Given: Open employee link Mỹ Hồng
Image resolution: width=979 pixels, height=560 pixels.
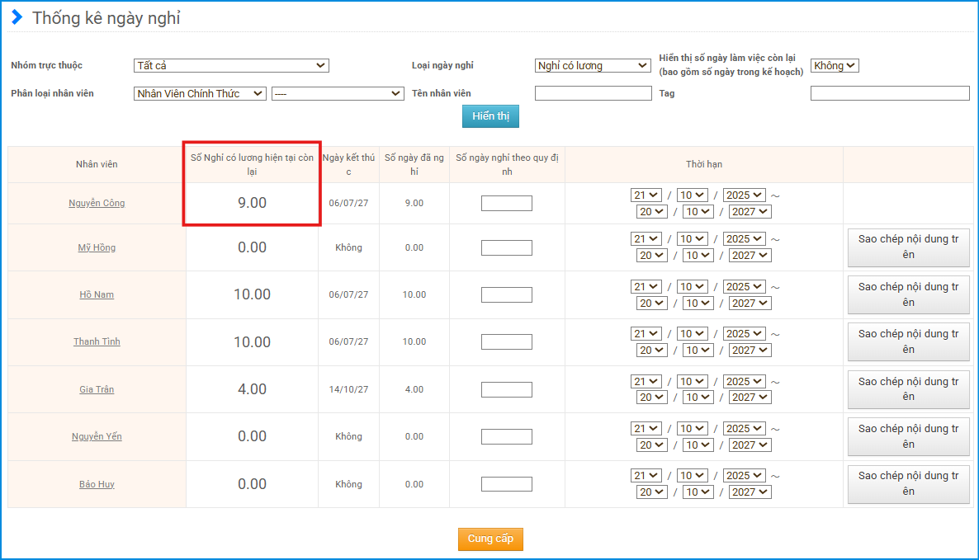Looking at the screenshot, I should 97,247.
